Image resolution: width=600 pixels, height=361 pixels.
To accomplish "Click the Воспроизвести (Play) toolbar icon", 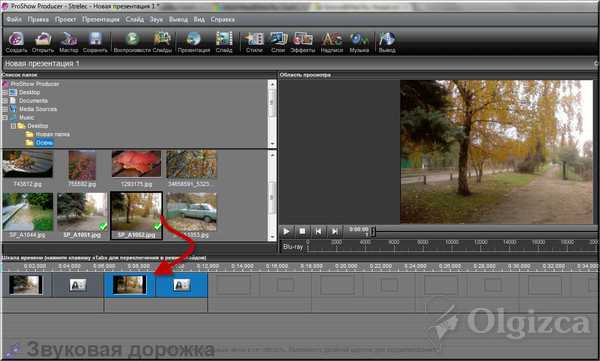I will click(132, 42).
